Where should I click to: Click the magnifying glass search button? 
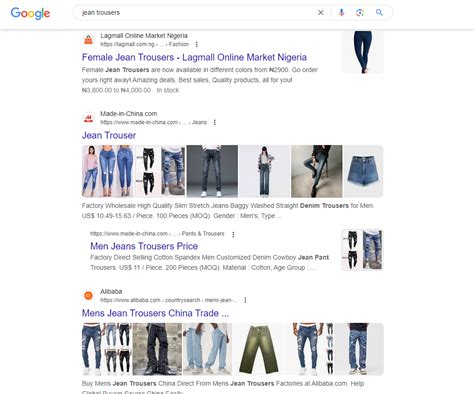pyautogui.click(x=379, y=13)
